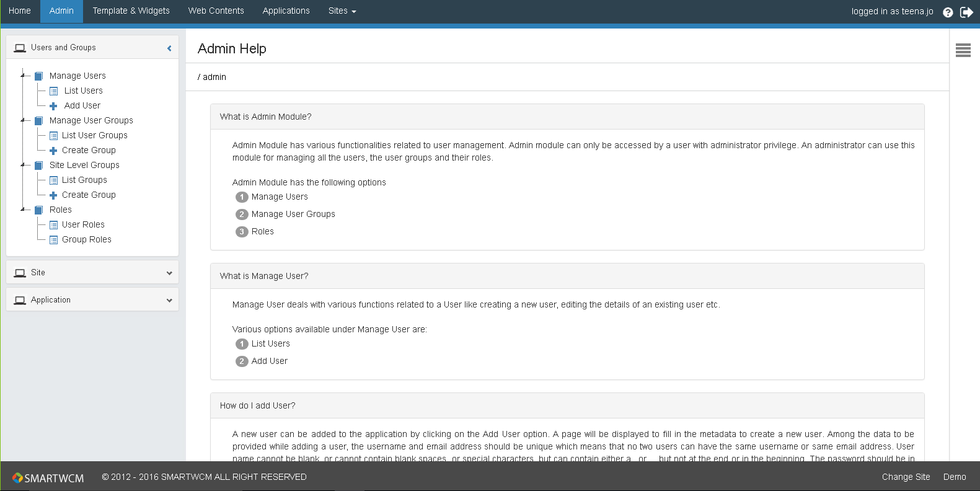Viewport: 980px width, 491px height.
Task: Click the Site panel laptop icon
Action: tap(20, 273)
